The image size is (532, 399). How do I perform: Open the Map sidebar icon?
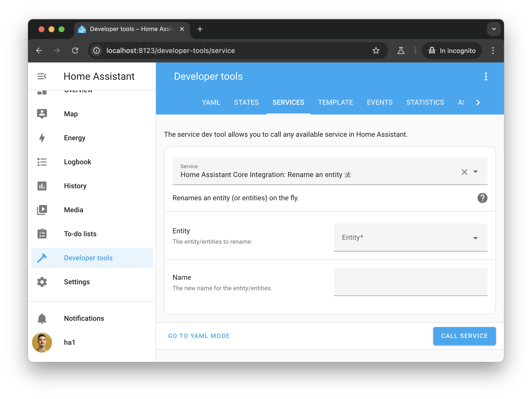coord(42,114)
